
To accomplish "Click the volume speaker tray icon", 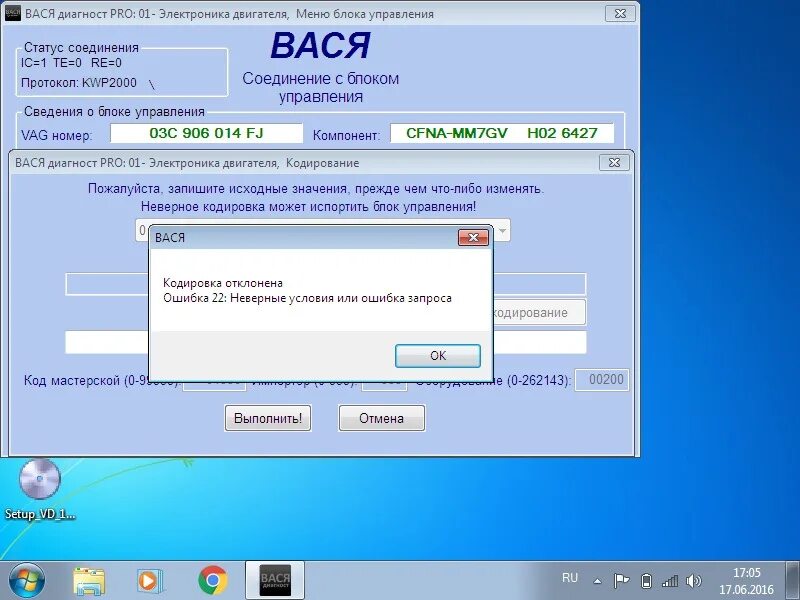I will (x=694, y=581).
